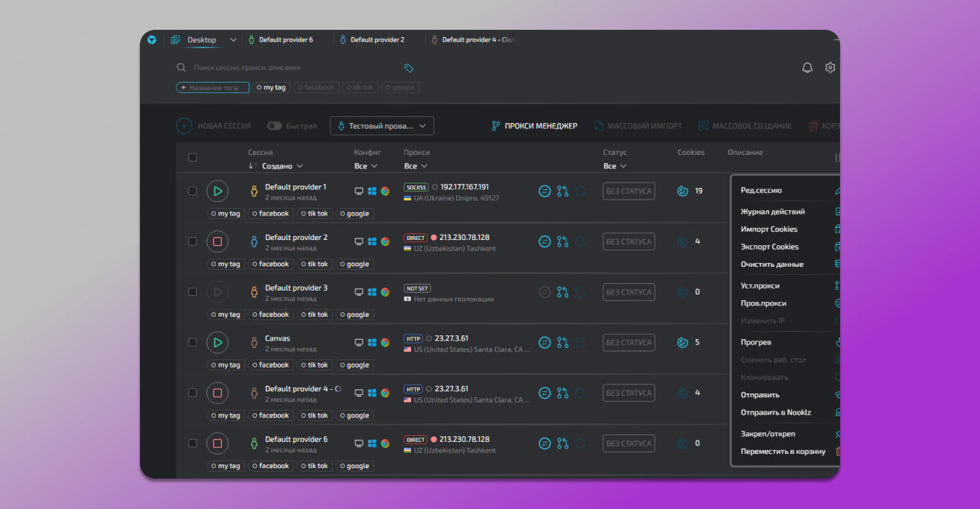Viewport: 980px width, 509px height.
Task: Click Chrome browser icon for Default provider 3
Action: [385, 292]
